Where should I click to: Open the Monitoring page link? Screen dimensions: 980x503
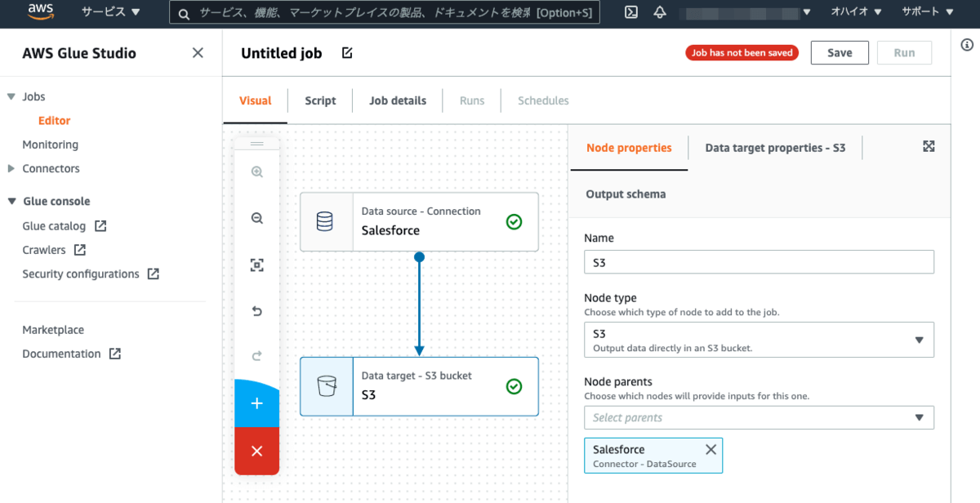tap(51, 145)
